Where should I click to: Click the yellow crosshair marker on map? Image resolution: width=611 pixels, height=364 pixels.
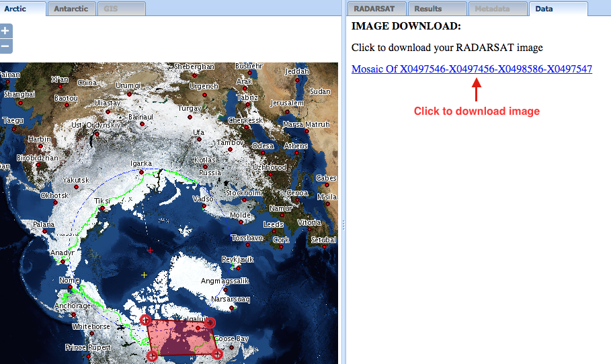coord(144,275)
